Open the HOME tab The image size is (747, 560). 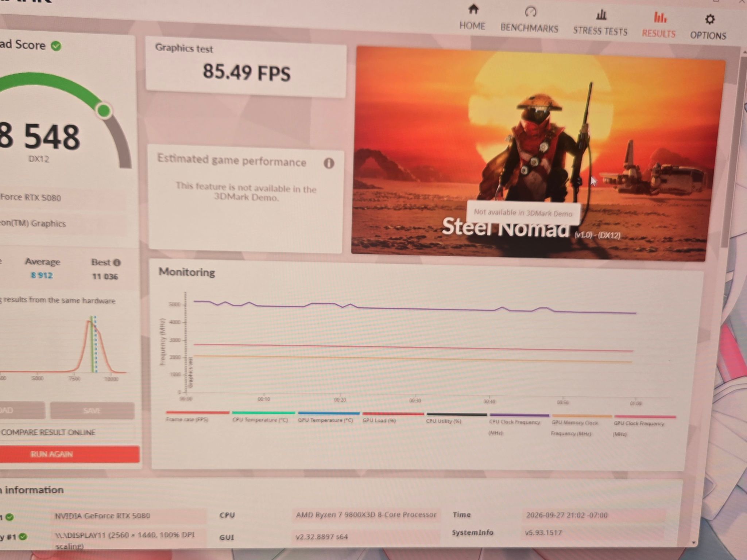pyautogui.click(x=472, y=17)
